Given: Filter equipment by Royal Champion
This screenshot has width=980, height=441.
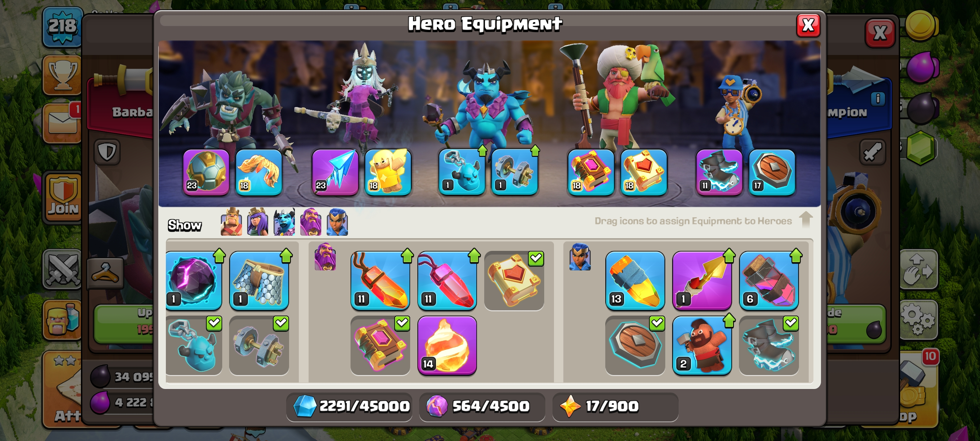Looking at the screenshot, I should coord(338,222).
